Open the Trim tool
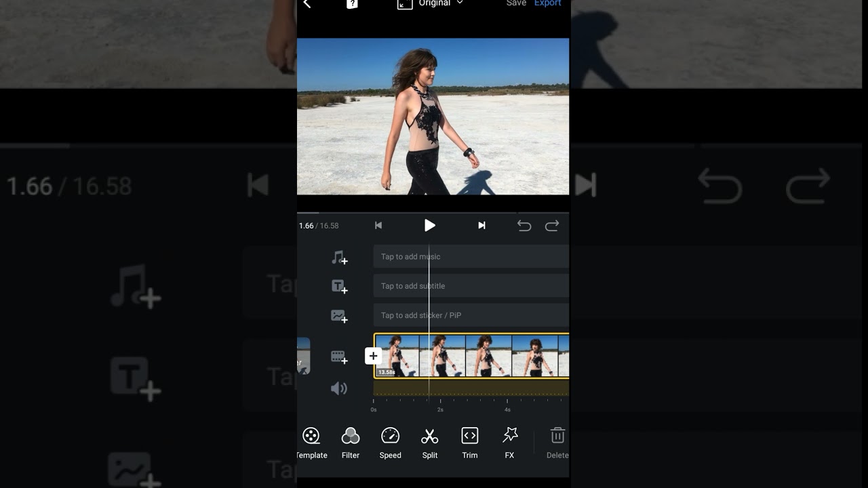 pyautogui.click(x=470, y=443)
